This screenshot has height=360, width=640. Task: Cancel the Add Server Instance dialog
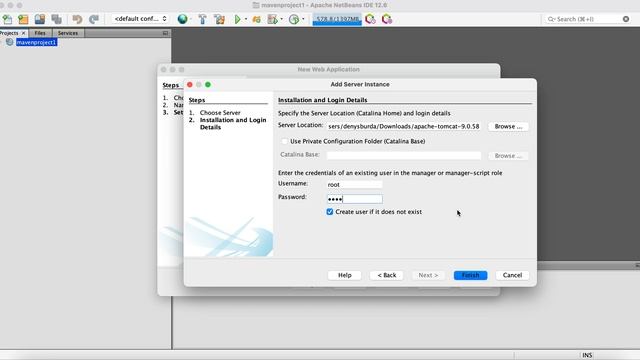coord(512,275)
